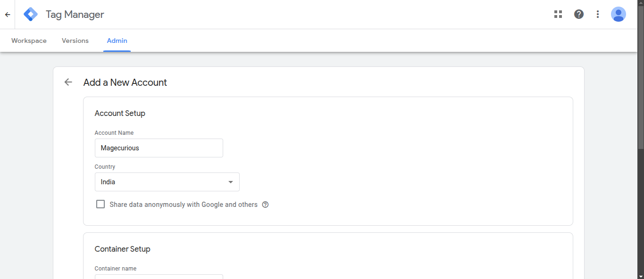Click the Help question mark icon
Image resolution: width=644 pixels, height=279 pixels.
(x=578, y=14)
